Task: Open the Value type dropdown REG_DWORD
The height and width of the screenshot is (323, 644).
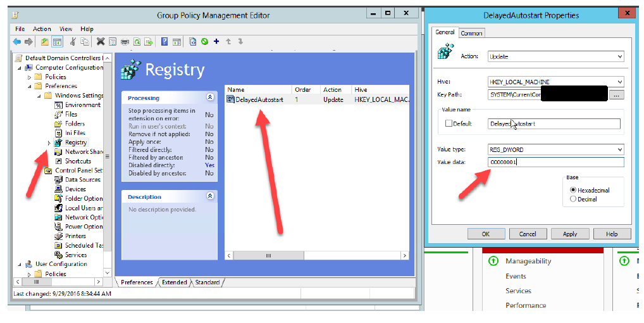Action: (555, 149)
